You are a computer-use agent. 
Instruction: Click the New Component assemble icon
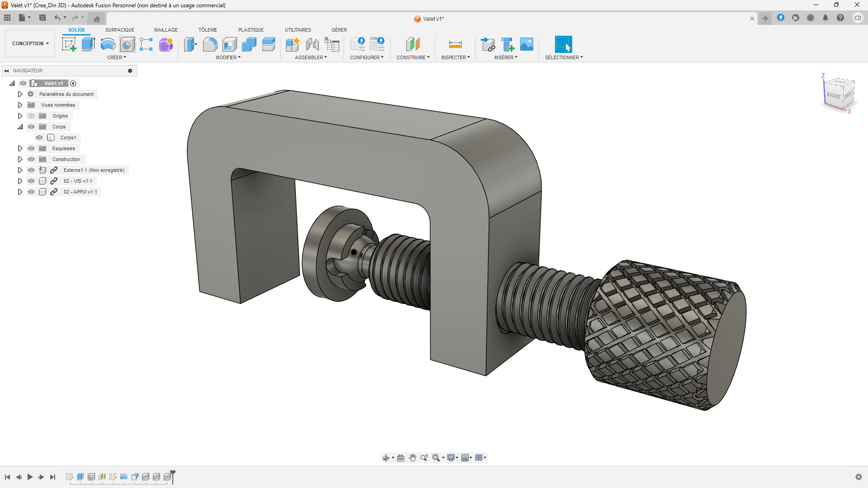(292, 44)
